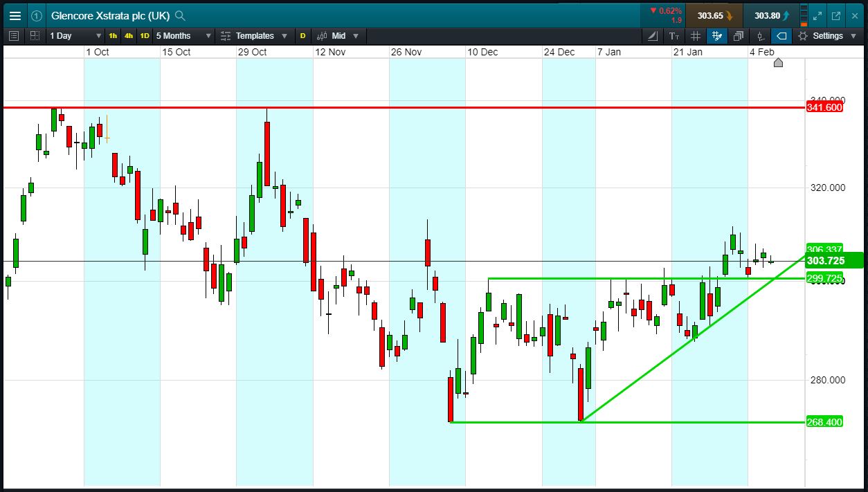Switch to the 4h interval shortcut
This screenshot has height=492, width=868.
[129, 35]
